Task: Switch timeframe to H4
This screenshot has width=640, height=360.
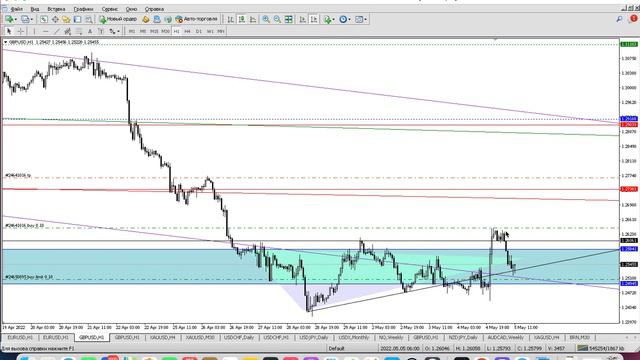Action: pyautogui.click(x=187, y=31)
